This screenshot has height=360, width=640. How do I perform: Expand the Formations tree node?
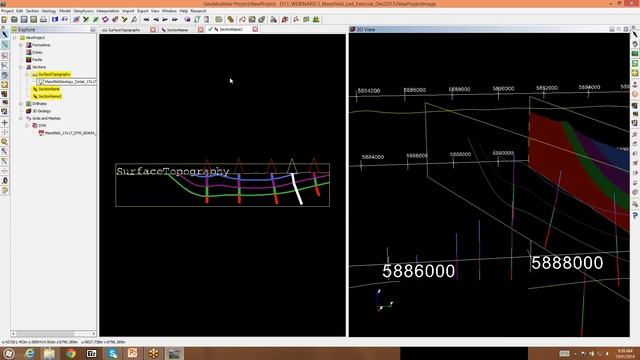pos(20,45)
